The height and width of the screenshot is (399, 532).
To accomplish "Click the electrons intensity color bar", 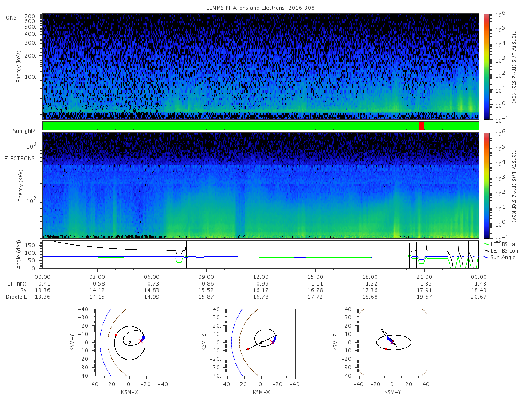I will tap(487, 185).
